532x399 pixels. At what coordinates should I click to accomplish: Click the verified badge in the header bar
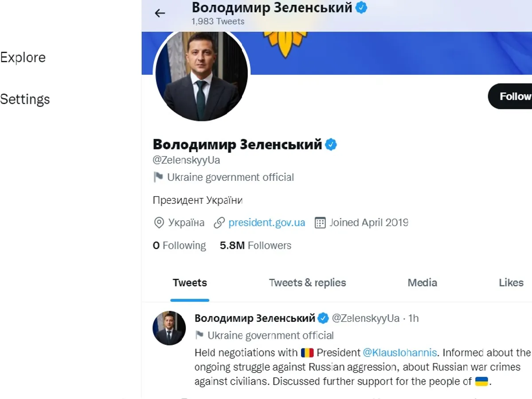tap(362, 8)
